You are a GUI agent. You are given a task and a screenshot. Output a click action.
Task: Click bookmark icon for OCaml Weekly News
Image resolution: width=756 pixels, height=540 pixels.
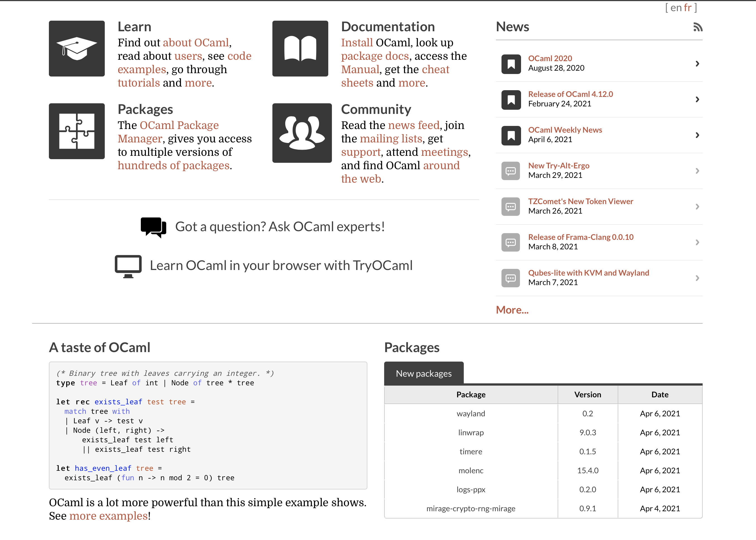pyautogui.click(x=511, y=135)
